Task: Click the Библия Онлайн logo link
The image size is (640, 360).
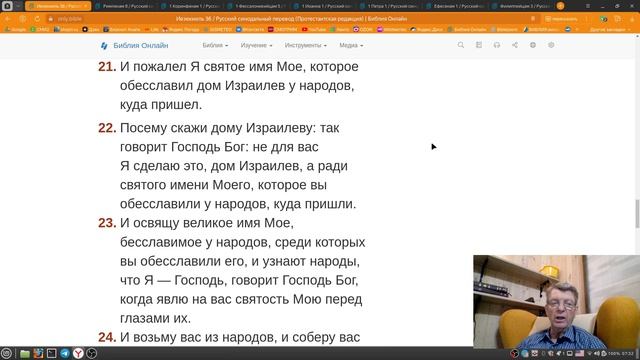Action: (x=134, y=45)
